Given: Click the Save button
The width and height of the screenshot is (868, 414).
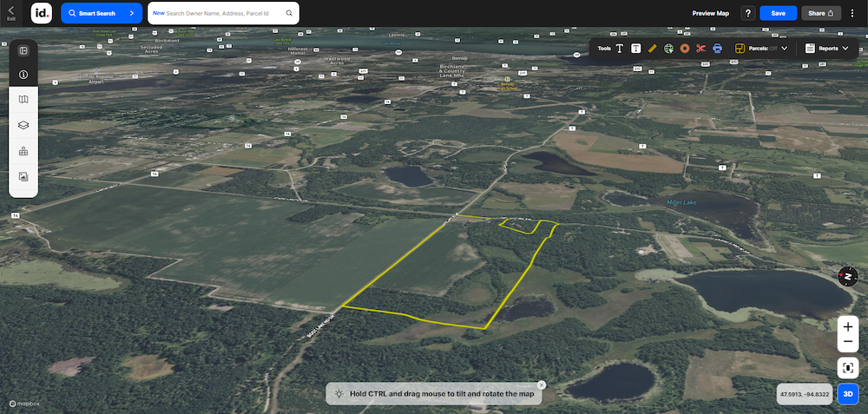Looking at the screenshot, I should pos(778,13).
